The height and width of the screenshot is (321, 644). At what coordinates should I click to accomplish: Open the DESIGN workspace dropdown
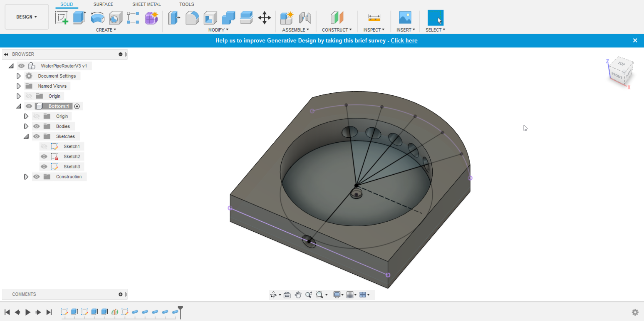pyautogui.click(x=26, y=17)
